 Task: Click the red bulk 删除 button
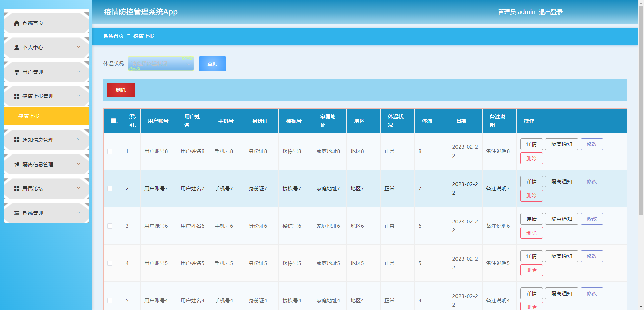tap(121, 90)
